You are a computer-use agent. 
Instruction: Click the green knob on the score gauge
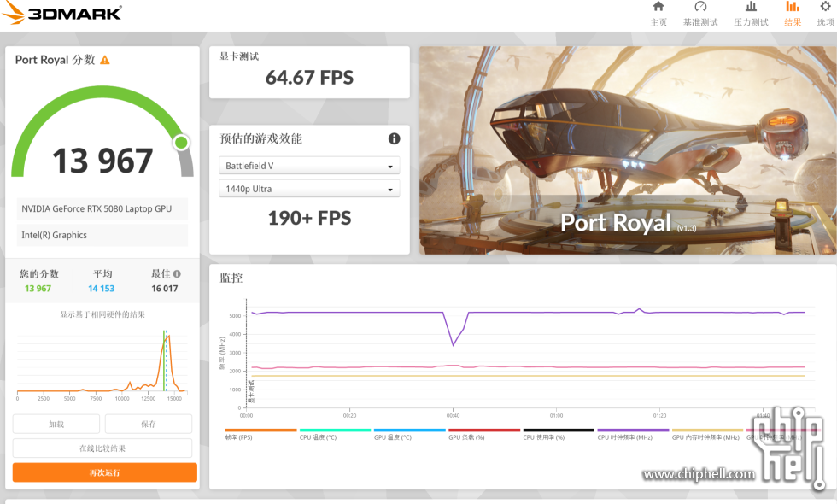coord(181,143)
